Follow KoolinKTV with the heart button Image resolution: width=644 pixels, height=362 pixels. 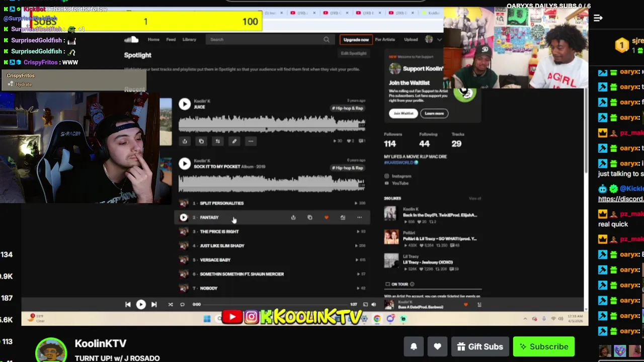pyautogui.click(x=437, y=346)
